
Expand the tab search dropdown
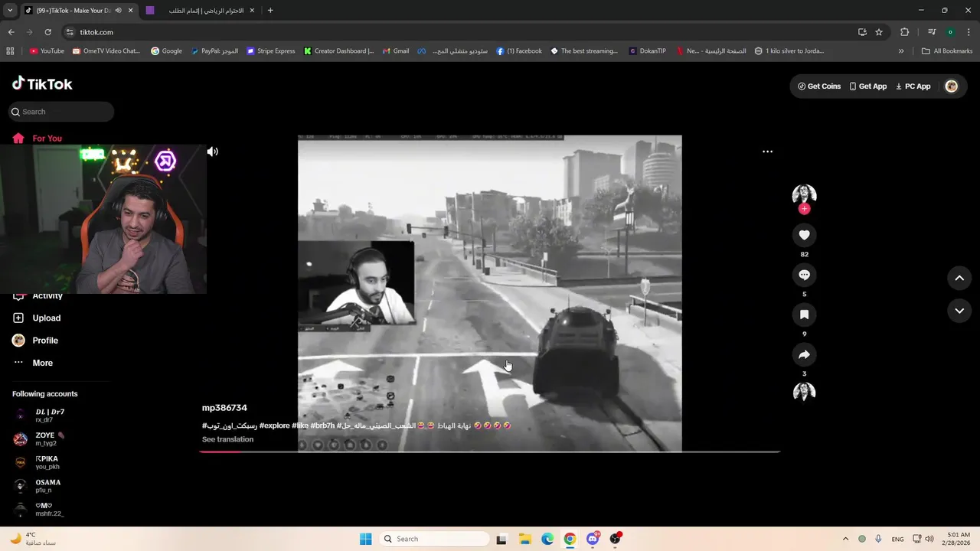[10, 11]
